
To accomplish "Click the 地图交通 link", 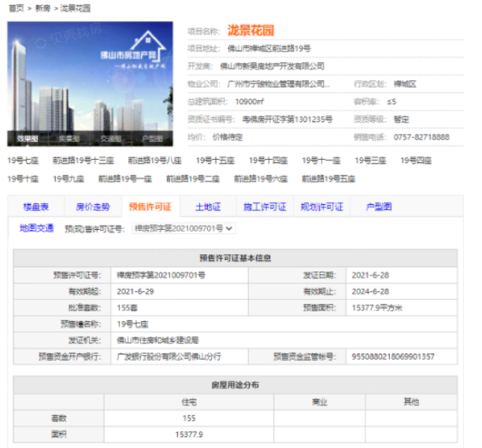I will pos(36,228).
